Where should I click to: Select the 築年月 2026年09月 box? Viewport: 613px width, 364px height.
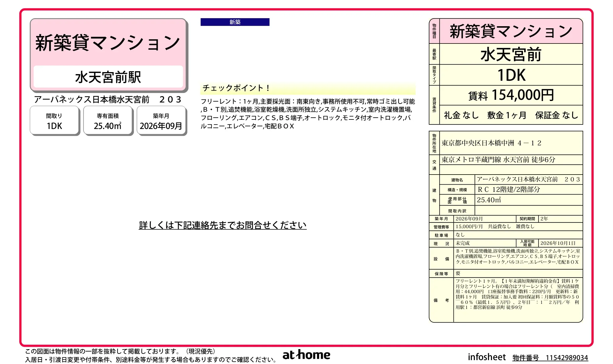click(x=161, y=121)
